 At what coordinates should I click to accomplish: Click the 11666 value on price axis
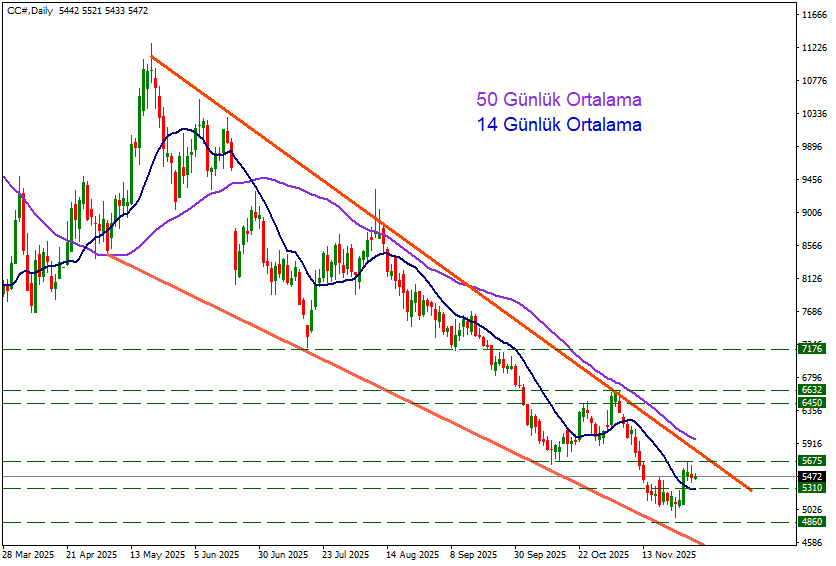pos(813,15)
